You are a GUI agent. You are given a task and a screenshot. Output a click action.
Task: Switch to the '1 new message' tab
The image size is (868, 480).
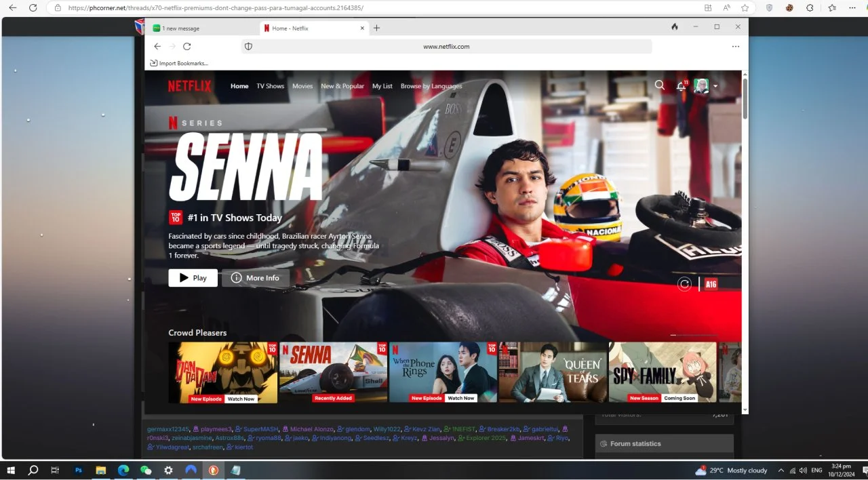click(x=201, y=28)
